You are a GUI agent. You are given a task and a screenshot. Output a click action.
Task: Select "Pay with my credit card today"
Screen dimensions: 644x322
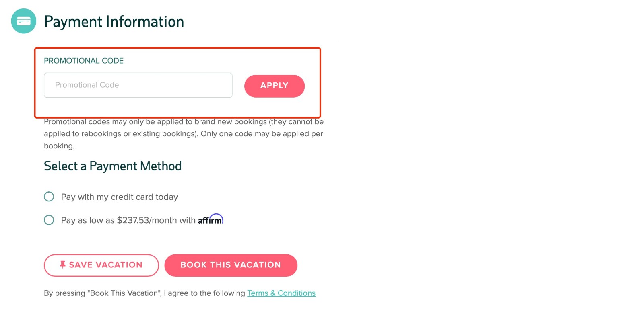click(49, 197)
